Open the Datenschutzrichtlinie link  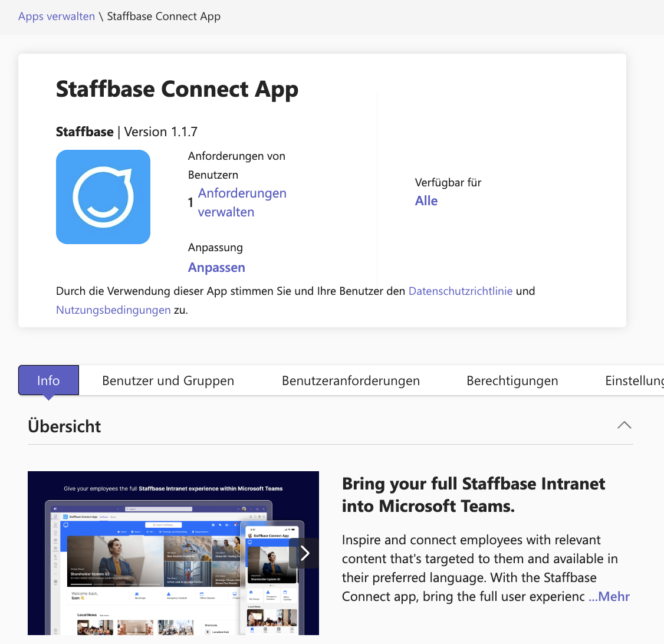(460, 291)
